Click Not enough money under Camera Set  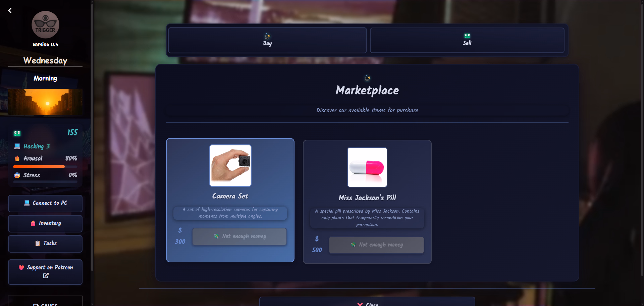point(239,236)
